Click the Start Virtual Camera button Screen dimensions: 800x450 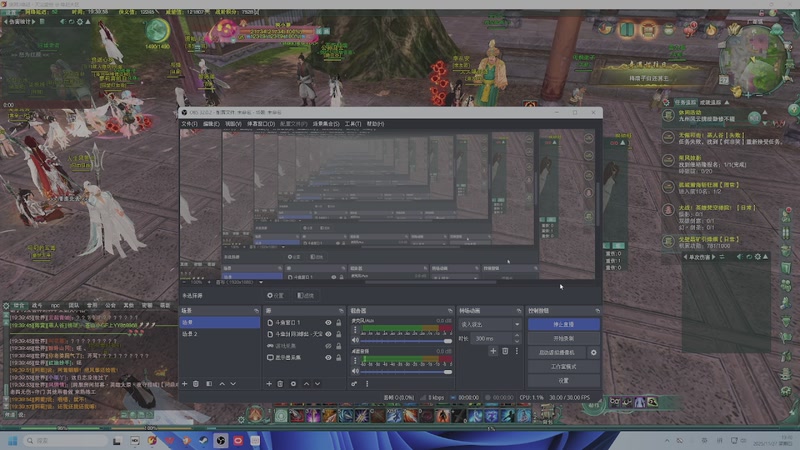(557, 353)
